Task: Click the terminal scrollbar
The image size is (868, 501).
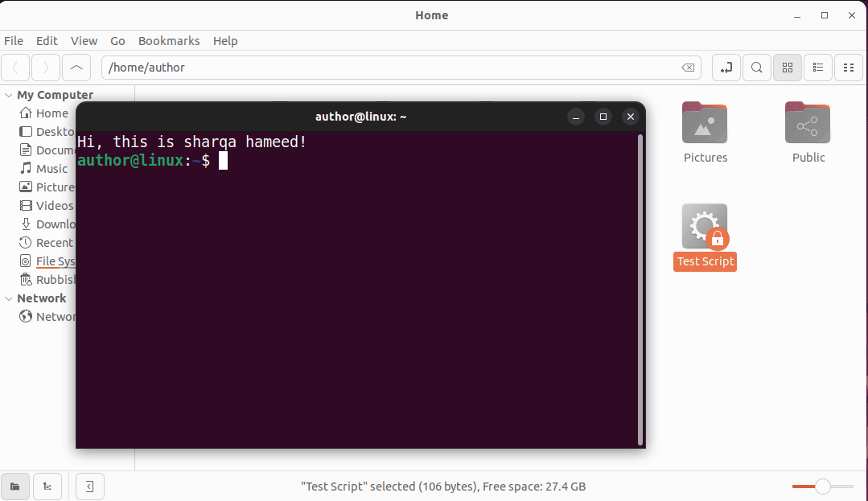Action: [640, 289]
